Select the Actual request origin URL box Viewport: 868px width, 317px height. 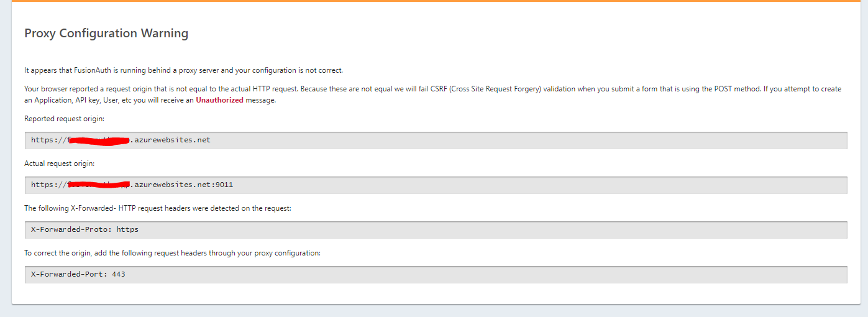tap(436, 185)
